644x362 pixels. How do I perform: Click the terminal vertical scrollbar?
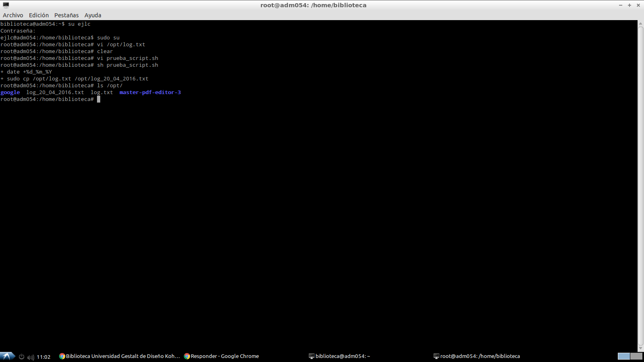[x=641, y=185]
